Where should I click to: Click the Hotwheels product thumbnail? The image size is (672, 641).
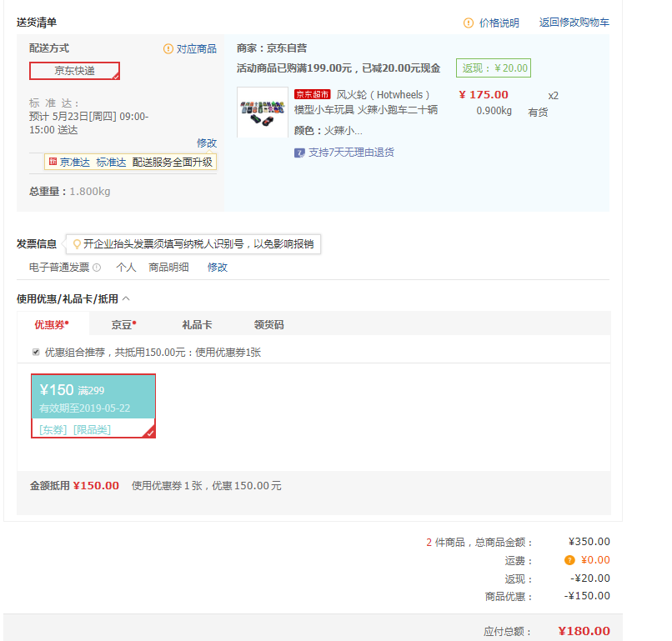pyautogui.click(x=263, y=113)
